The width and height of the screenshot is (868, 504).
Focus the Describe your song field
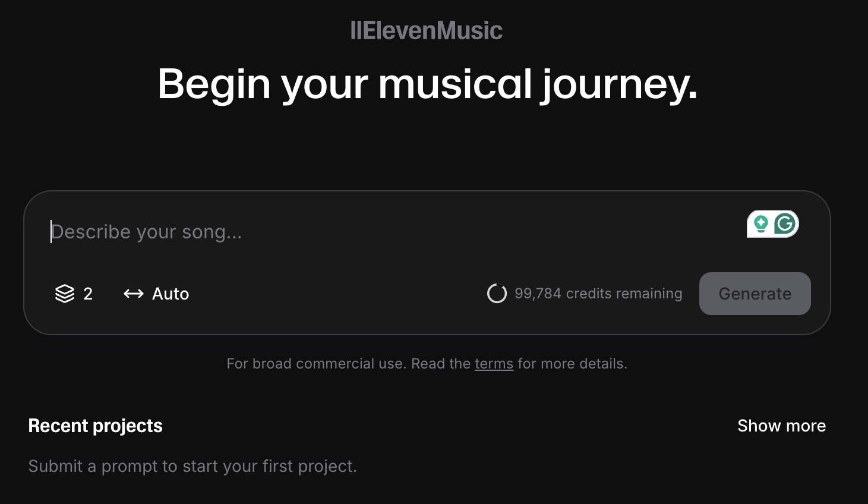tap(356, 232)
